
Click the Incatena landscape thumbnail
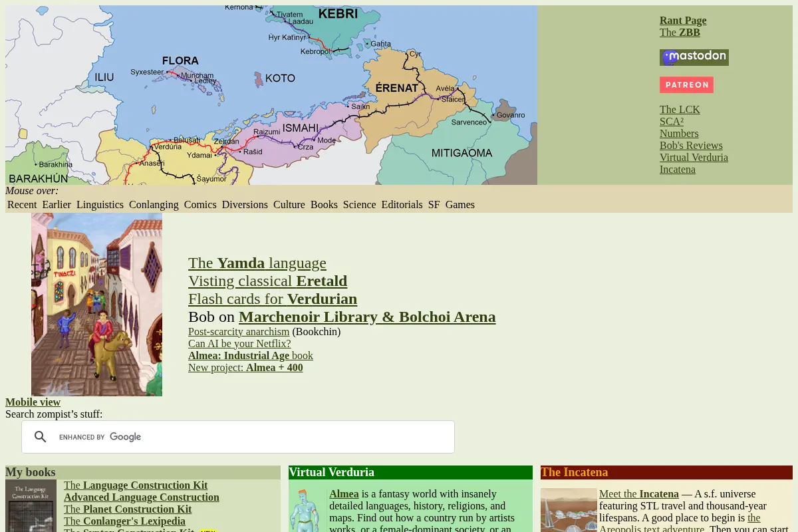coord(569,510)
